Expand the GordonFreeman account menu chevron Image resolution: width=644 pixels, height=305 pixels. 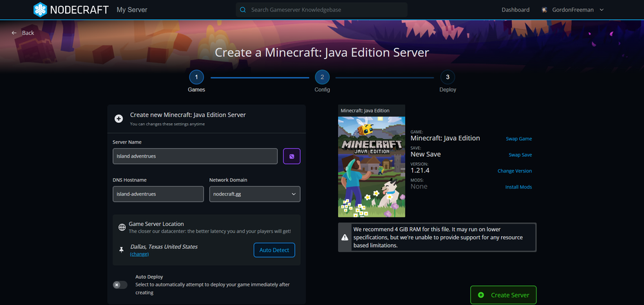[601, 10]
